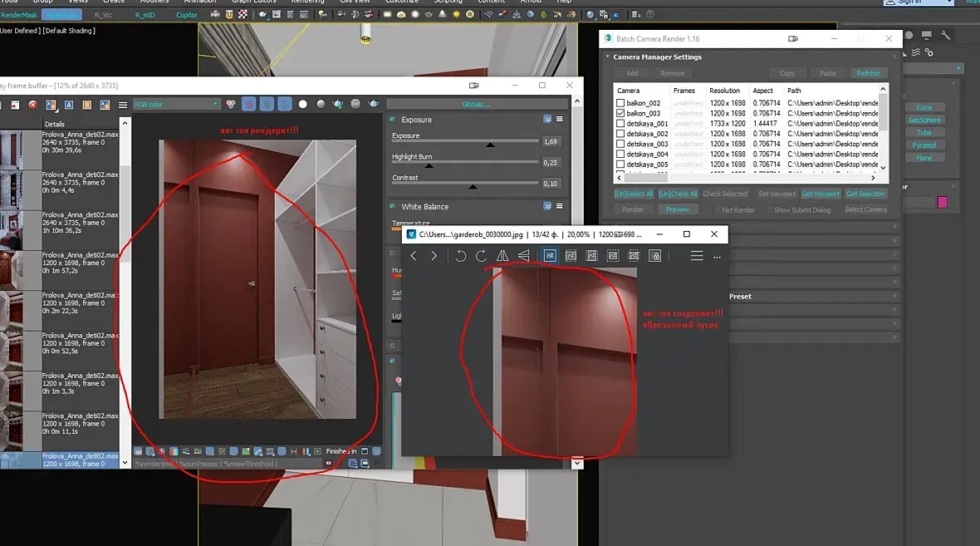Open the Copitor toolbar tab

(x=186, y=15)
